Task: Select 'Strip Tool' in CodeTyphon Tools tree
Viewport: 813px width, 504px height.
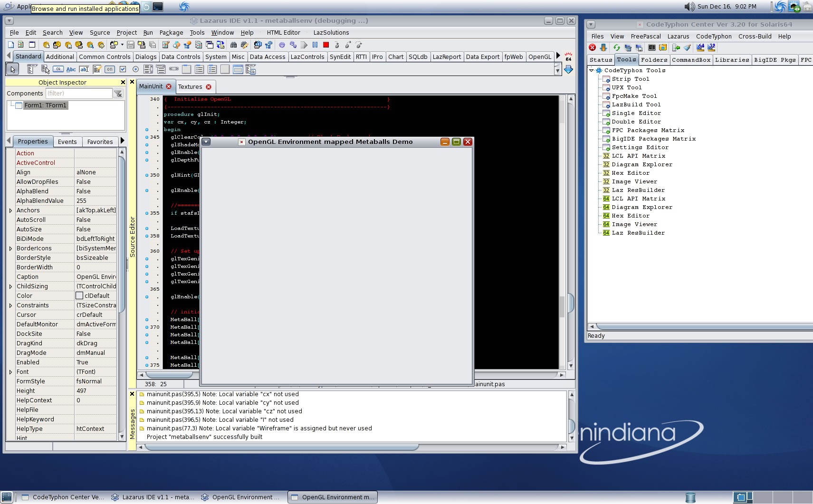Action: click(x=630, y=79)
